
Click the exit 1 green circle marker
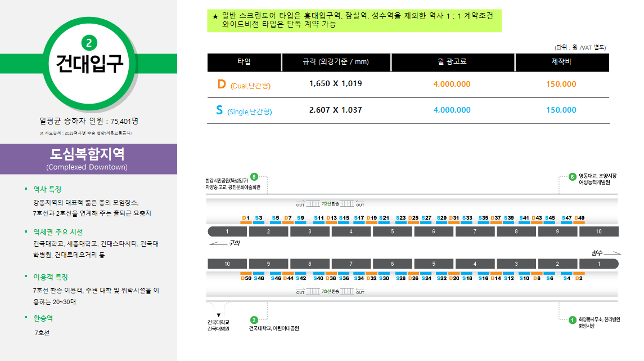[572, 320]
